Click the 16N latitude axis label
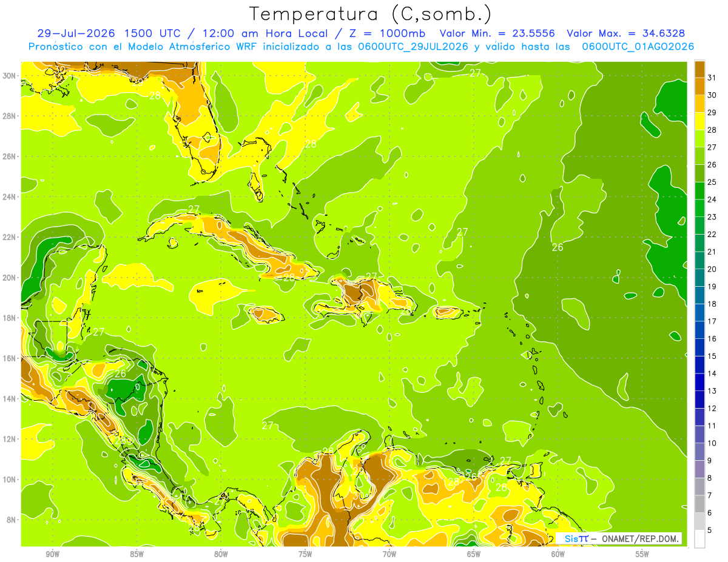Image resolution: width=728 pixels, height=562 pixels. tap(10, 358)
